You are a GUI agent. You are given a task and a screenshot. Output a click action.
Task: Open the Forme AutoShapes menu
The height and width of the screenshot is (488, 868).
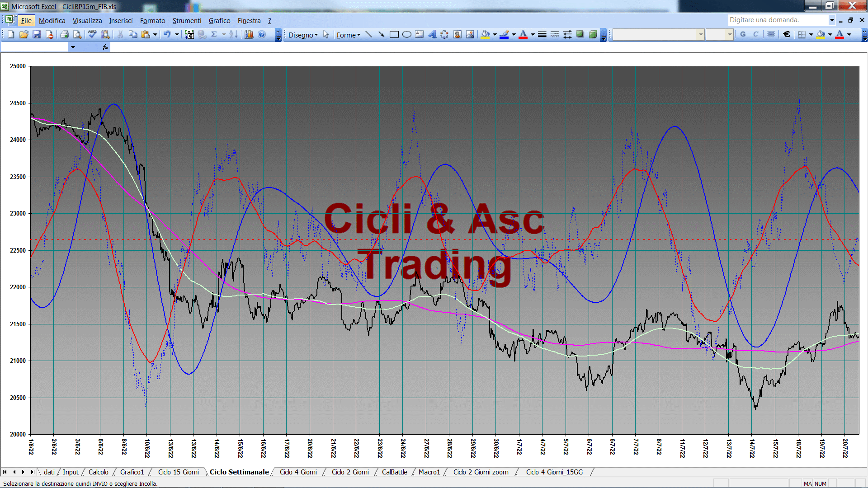coord(348,35)
